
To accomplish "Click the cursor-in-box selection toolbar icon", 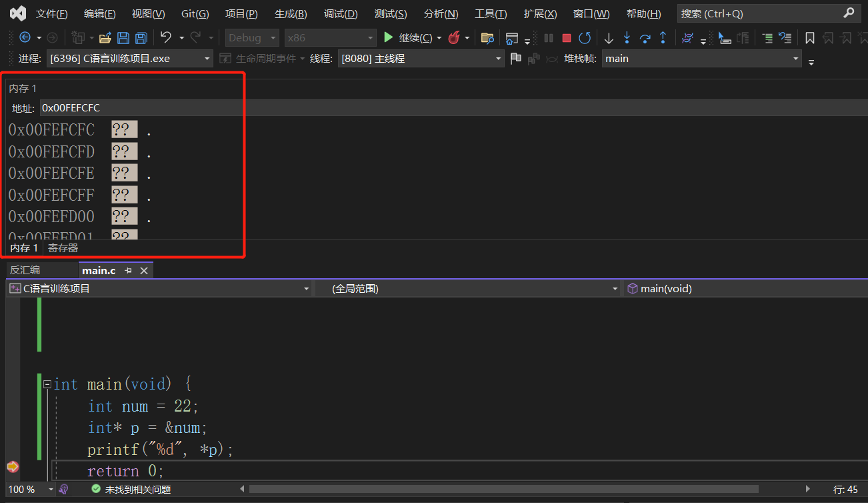I will (725, 38).
